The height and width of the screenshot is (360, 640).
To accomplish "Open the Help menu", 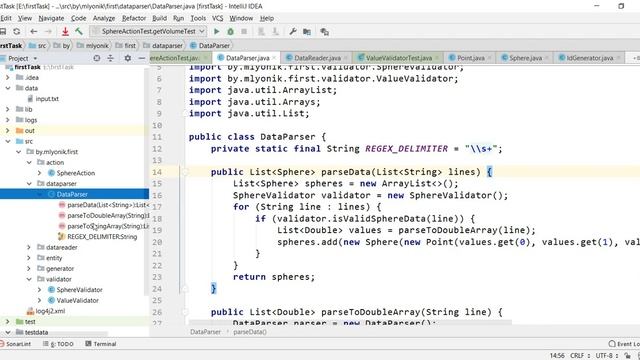I will tap(267, 18).
